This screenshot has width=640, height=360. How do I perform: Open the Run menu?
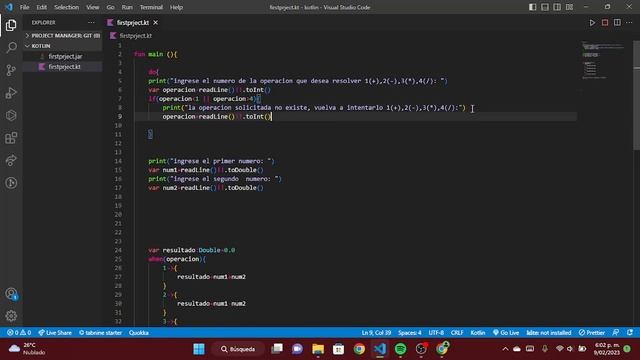click(127, 7)
